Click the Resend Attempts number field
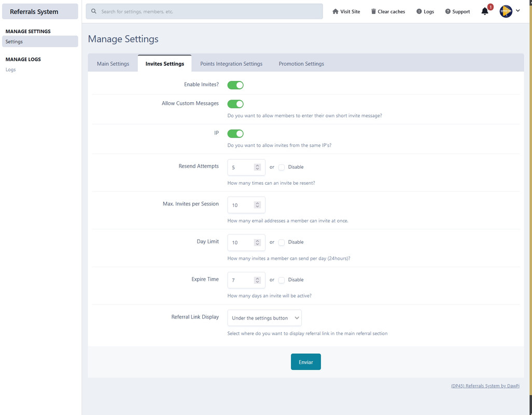This screenshot has height=415, width=532. [x=246, y=167]
